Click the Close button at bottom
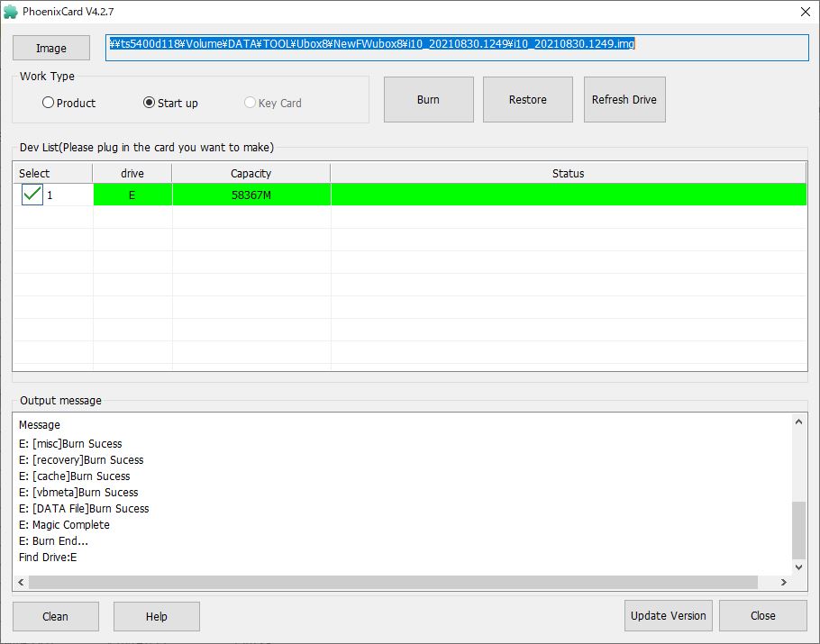820x644 pixels. pyautogui.click(x=763, y=616)
